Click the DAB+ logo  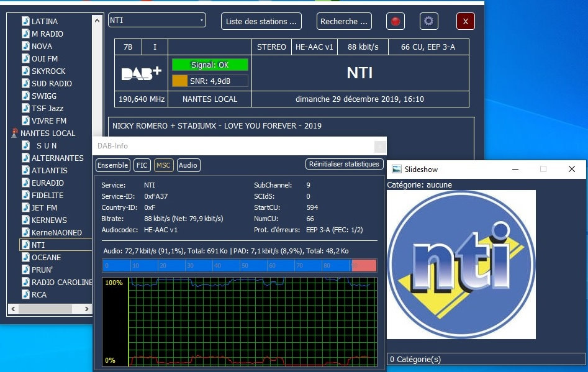(141, 73)
